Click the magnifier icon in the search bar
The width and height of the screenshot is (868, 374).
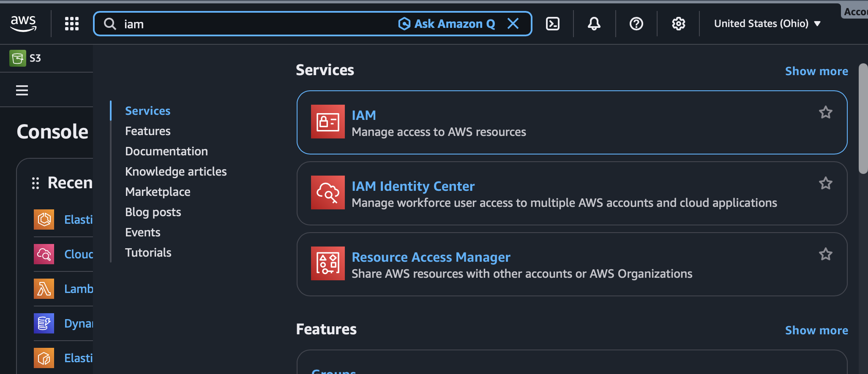[110, 24]
